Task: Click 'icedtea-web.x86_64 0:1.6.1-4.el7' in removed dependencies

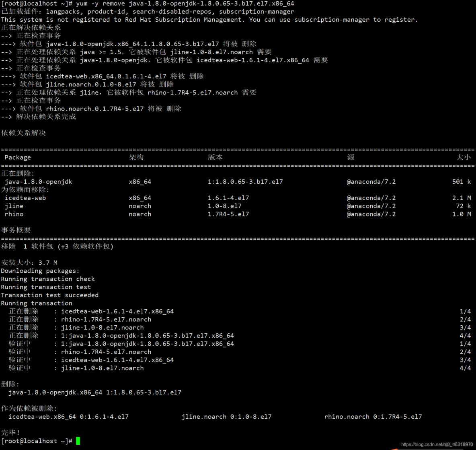Action: click(x=69, y=417)
